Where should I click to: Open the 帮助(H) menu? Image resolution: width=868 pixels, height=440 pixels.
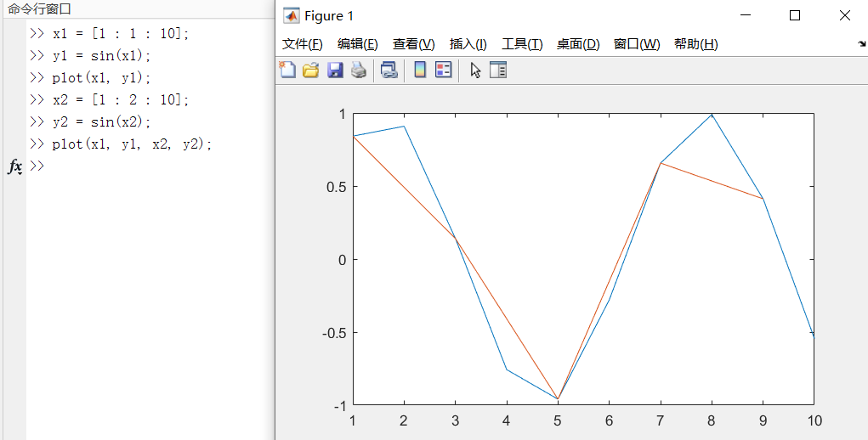coord(695,44)
